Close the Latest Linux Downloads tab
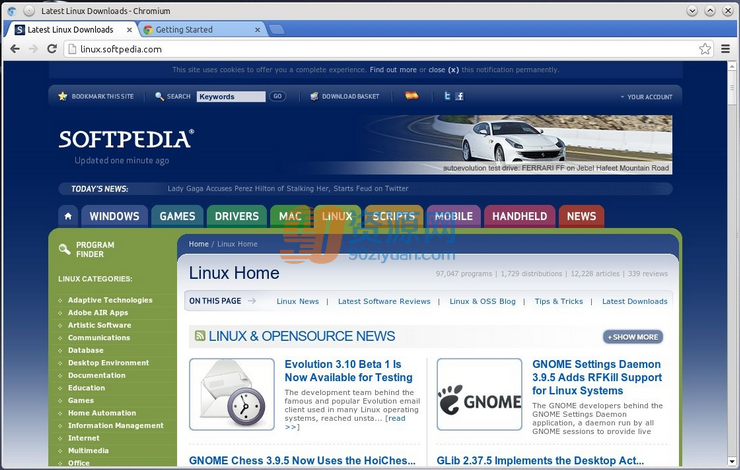The width and height of the screenshot is (740, 470). (x=129, y=30)
